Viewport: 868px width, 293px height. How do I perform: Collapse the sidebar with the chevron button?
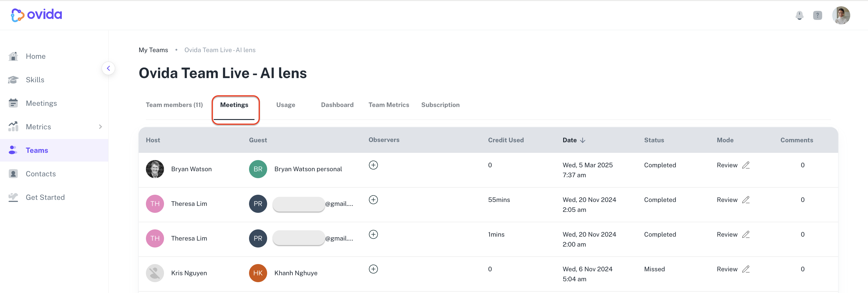click(108, 68)
